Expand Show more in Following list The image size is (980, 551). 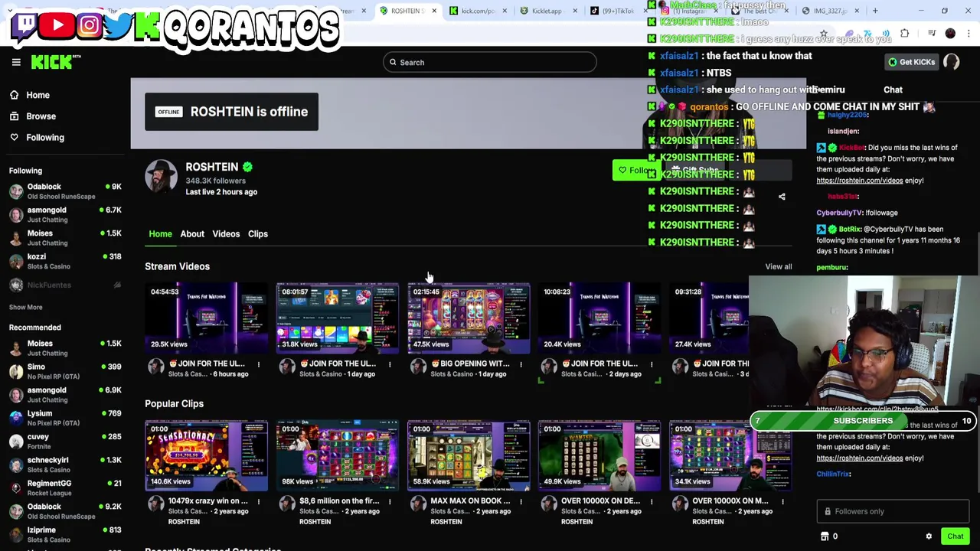click(x=25, y=307)
